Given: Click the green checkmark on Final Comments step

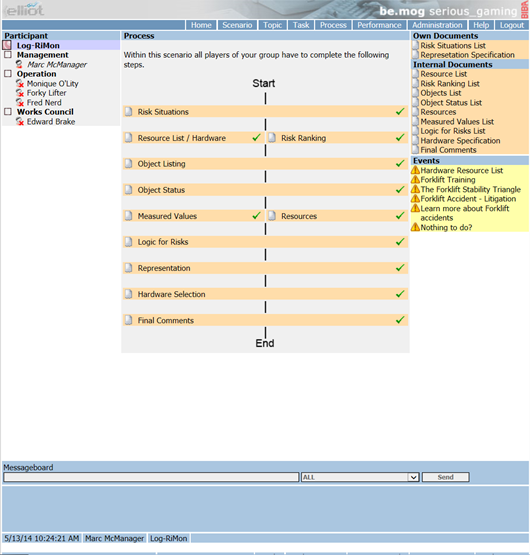Looking at the screenshot, I should tap(400, 320).
